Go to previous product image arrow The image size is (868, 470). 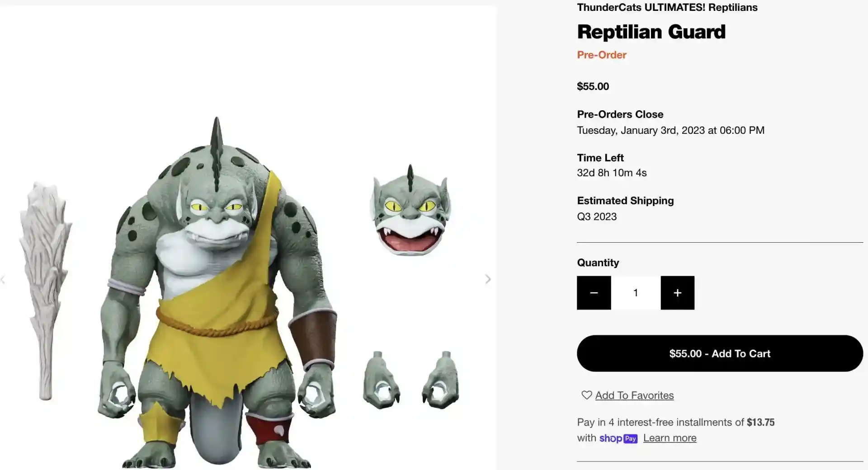tap(3, 280)
